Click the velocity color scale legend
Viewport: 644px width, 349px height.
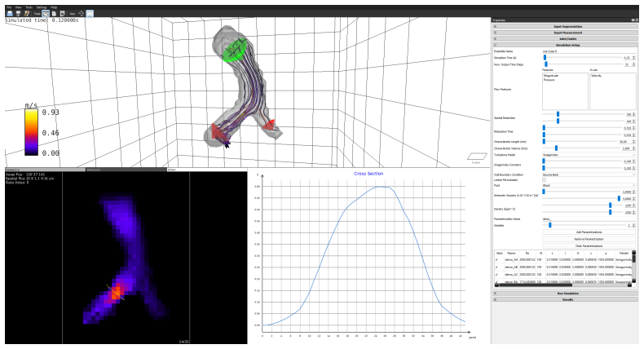(x=31, y=132)
